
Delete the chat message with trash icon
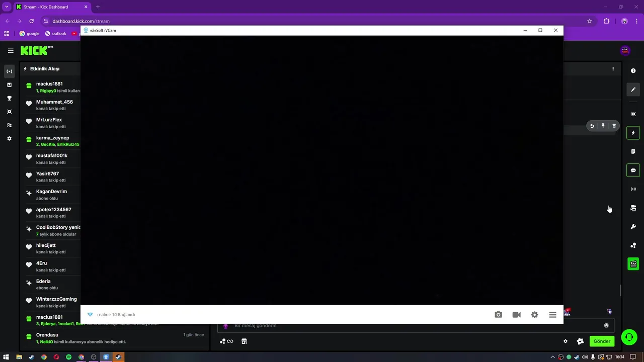point(614,126)
